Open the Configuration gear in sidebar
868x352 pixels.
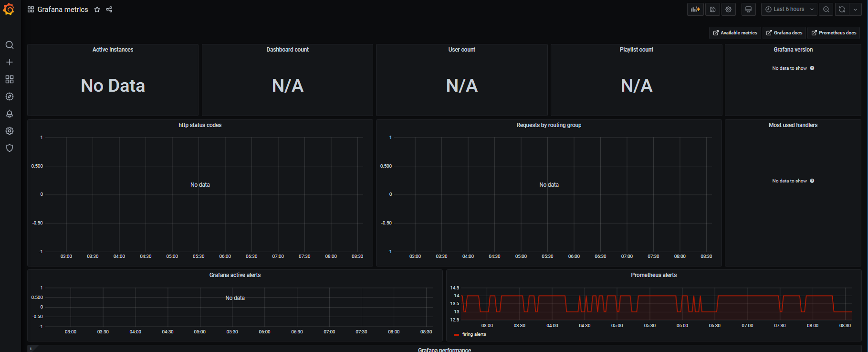click(10, 131)
